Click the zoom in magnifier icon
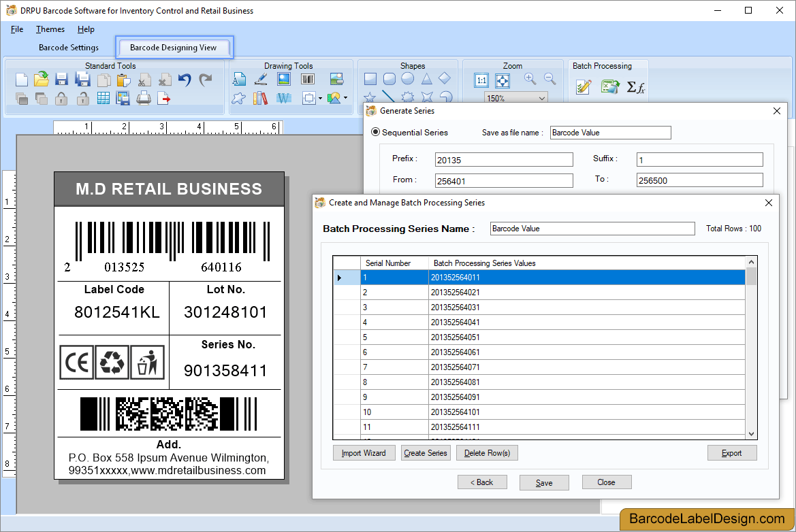The image size is (796, 532). coord(530,78)
